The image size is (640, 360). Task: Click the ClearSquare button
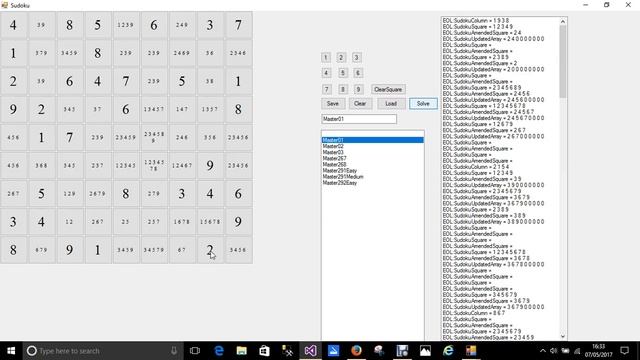pos(388,89)
